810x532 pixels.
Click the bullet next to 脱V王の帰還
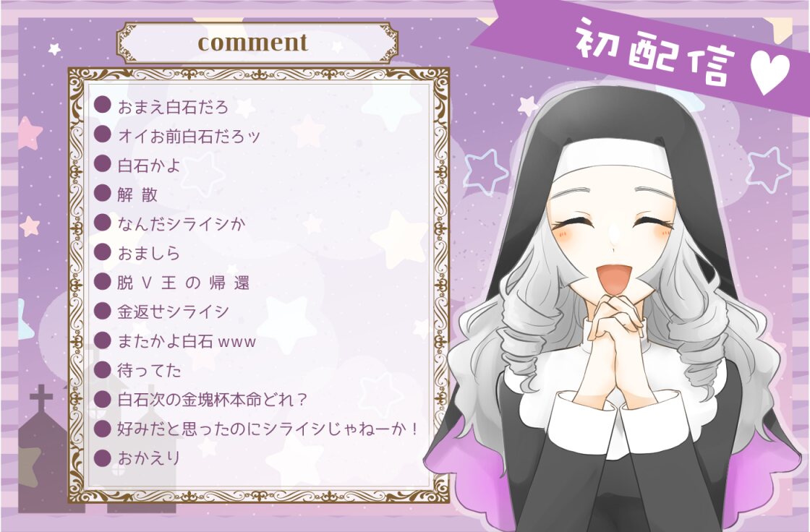pos(103,282)
